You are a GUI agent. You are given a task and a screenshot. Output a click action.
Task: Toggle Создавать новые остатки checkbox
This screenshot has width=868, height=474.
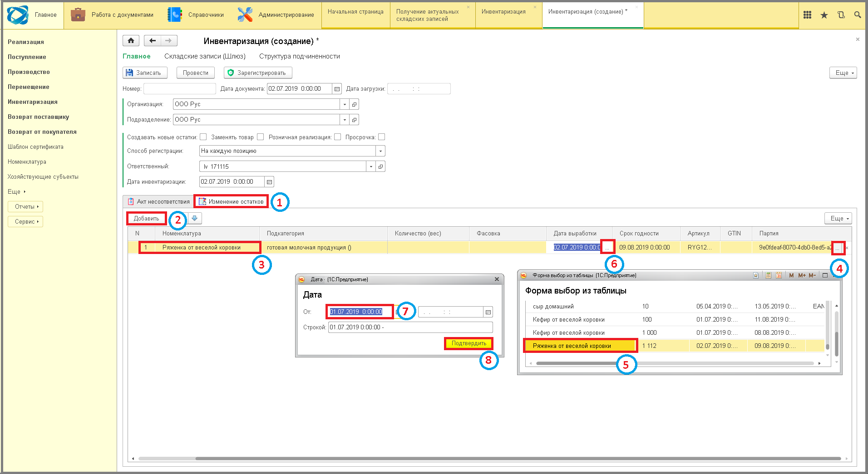(x=203, y=137)
